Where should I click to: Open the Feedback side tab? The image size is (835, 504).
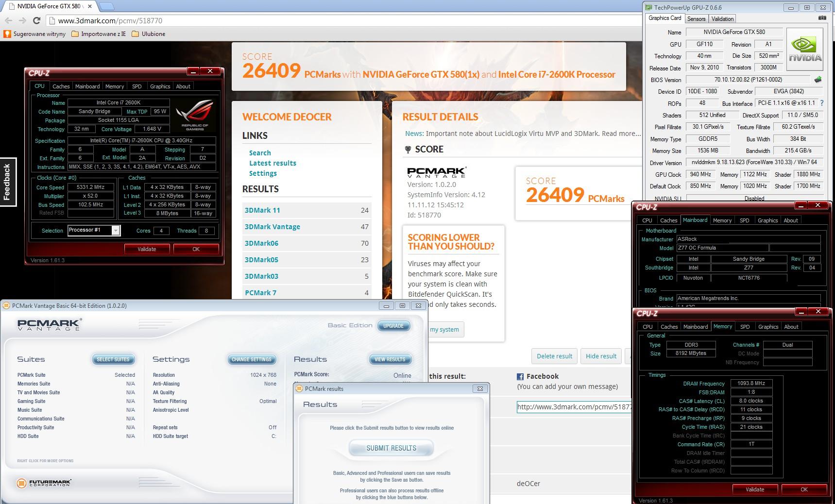coord(8,182)
